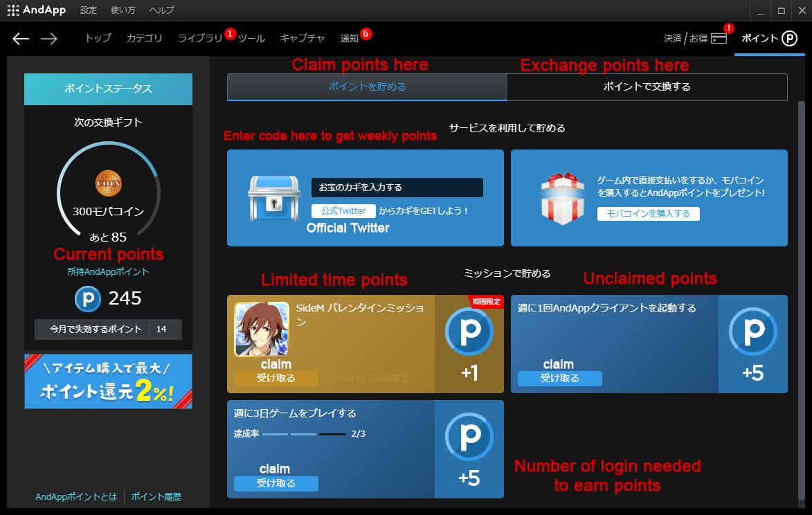The height and width of the screenshot is (515, 812).
Task: Open the 公式Twitter link
Action: [x=343, y=210]
